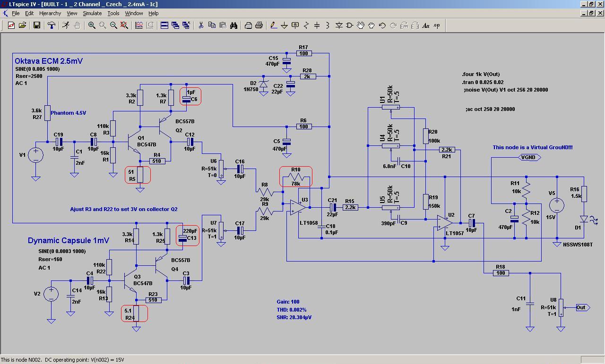
Task: Save the schematic with floppy icon
Action: coord(36,25)
